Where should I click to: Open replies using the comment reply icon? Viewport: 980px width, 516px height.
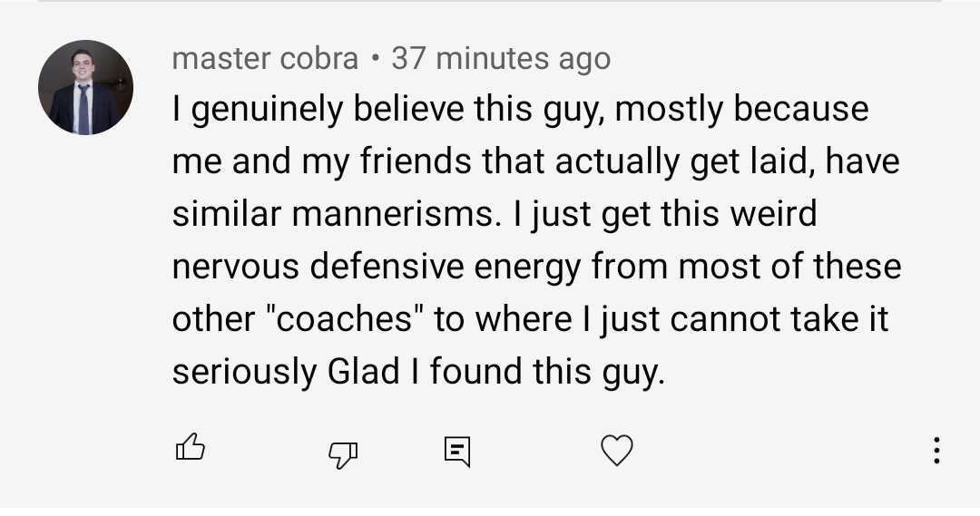click(456, 451)
